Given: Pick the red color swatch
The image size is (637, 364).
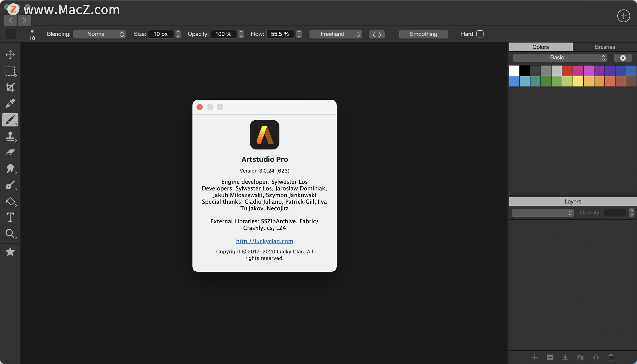Looking at the screenshot, I should [567, 70].
